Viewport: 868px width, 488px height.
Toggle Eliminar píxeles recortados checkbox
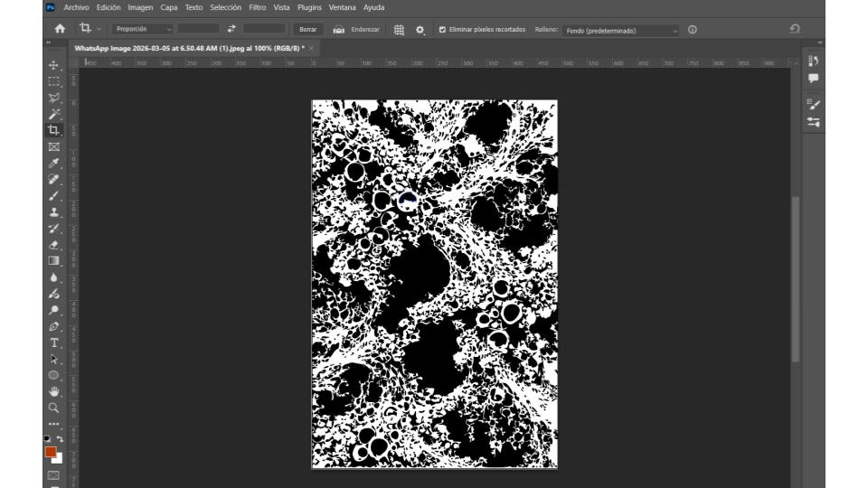pos(442,30)
